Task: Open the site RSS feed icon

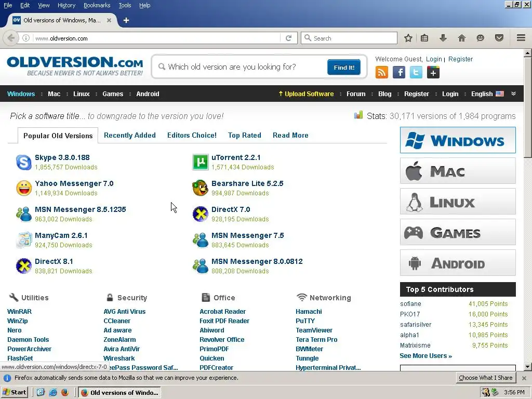Action: coord(382,72)
